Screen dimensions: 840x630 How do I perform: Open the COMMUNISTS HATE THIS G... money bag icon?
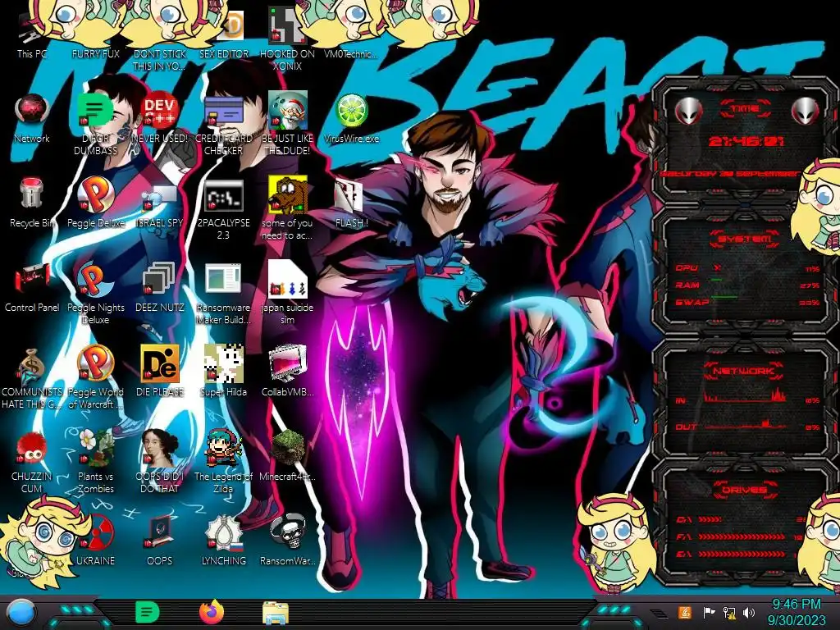coord(32,377)
